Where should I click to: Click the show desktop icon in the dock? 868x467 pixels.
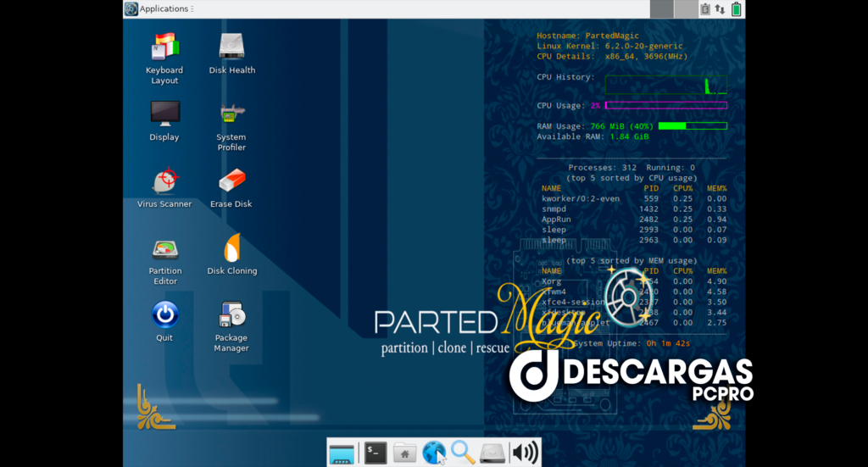coord(342,453)
